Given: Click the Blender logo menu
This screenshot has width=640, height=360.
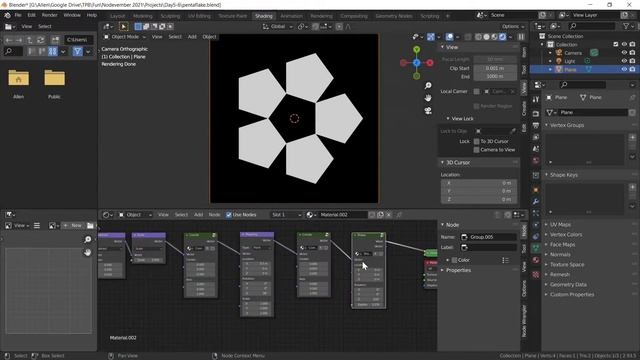Looking at the screenshot, I should 7,16.
